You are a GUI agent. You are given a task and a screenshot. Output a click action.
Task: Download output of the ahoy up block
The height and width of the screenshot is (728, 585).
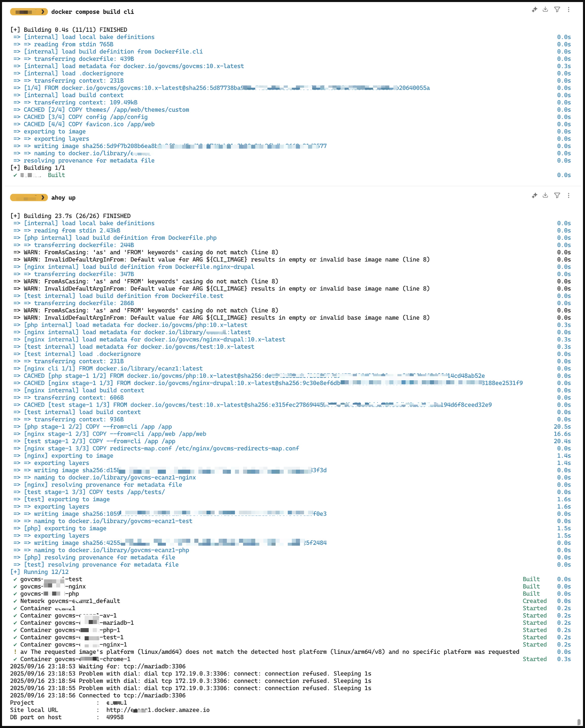[x=545, y=195]
